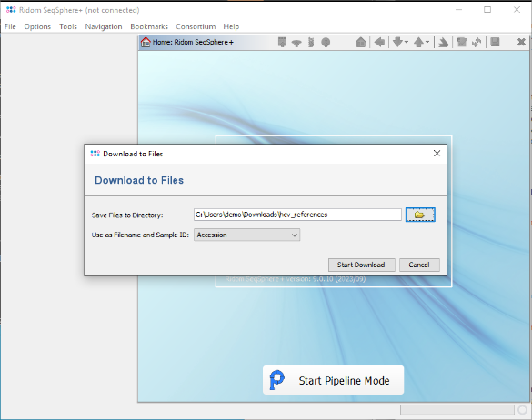
Task: Click the status circle indicator at bottom right
Action: [523, 410]
